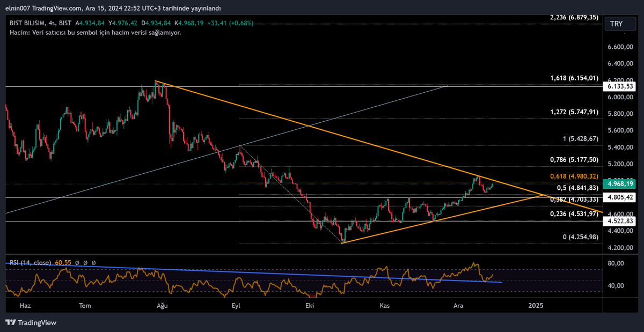The image size is (644, 332).
Task: Click the Tem month on time axis
Action: click(85, 305)
